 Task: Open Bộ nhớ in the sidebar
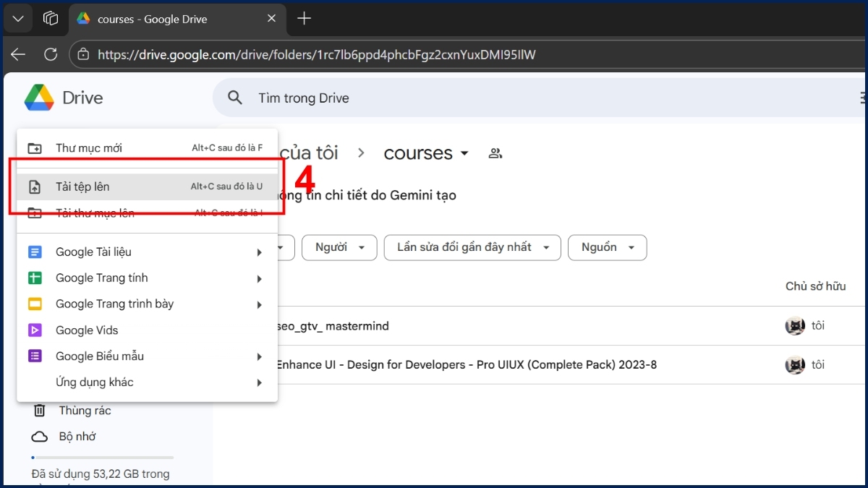(77, 437)
